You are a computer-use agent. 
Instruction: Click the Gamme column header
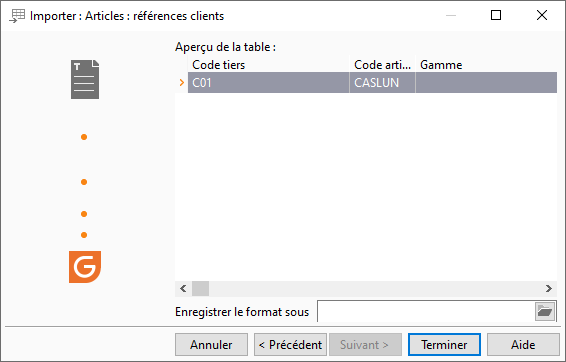tap(486, 65)
